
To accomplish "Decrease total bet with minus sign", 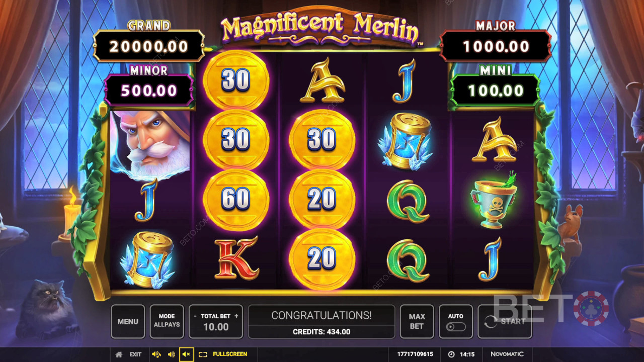I will 196,316.
